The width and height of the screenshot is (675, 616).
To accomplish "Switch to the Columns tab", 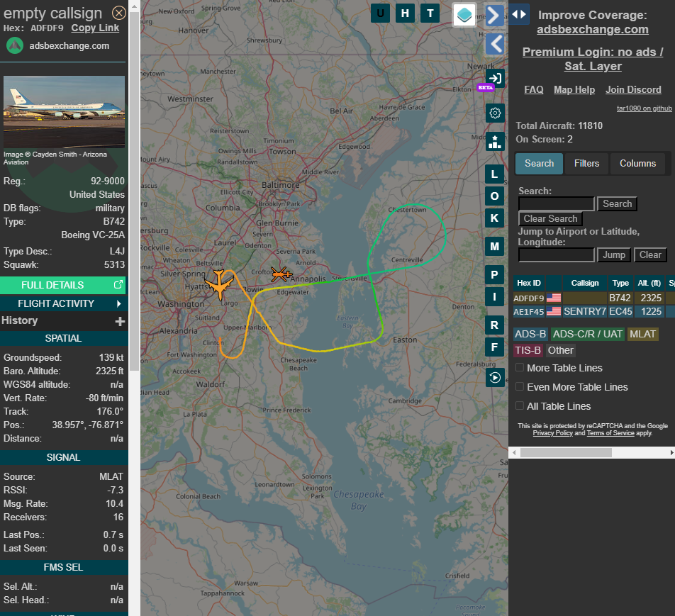I will coord(637,164).
